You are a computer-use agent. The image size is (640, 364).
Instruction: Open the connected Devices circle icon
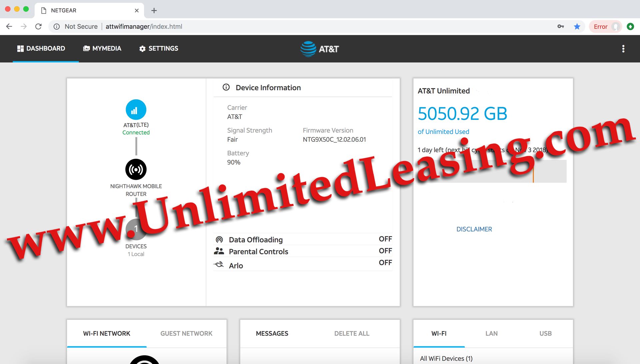136,229
